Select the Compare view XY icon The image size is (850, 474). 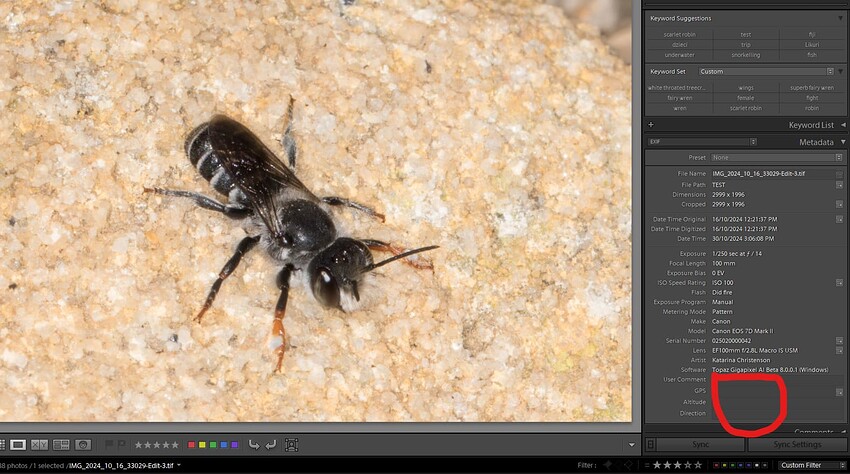click(39, 445)
